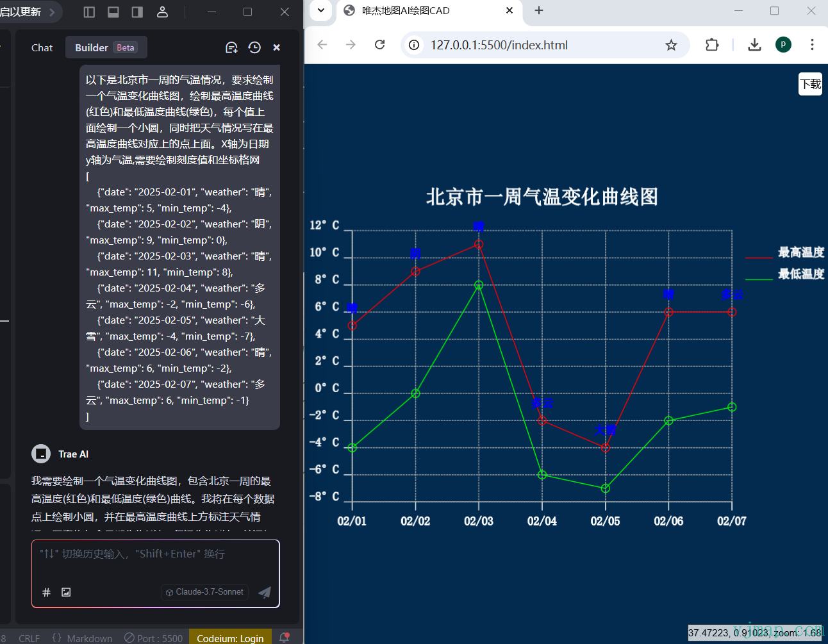
Task: Send the message with paper plane
Action: (264, 592)
